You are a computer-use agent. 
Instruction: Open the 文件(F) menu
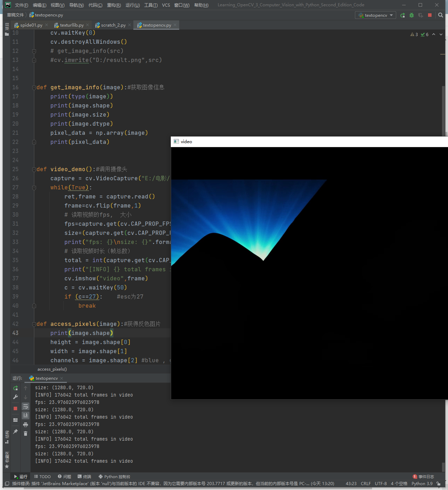[x=22, y=5]
